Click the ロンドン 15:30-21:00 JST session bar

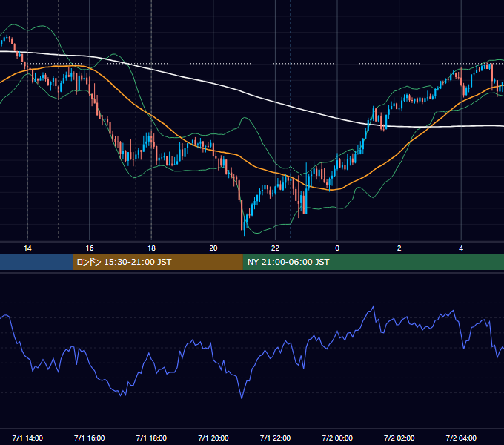[157, 262]
